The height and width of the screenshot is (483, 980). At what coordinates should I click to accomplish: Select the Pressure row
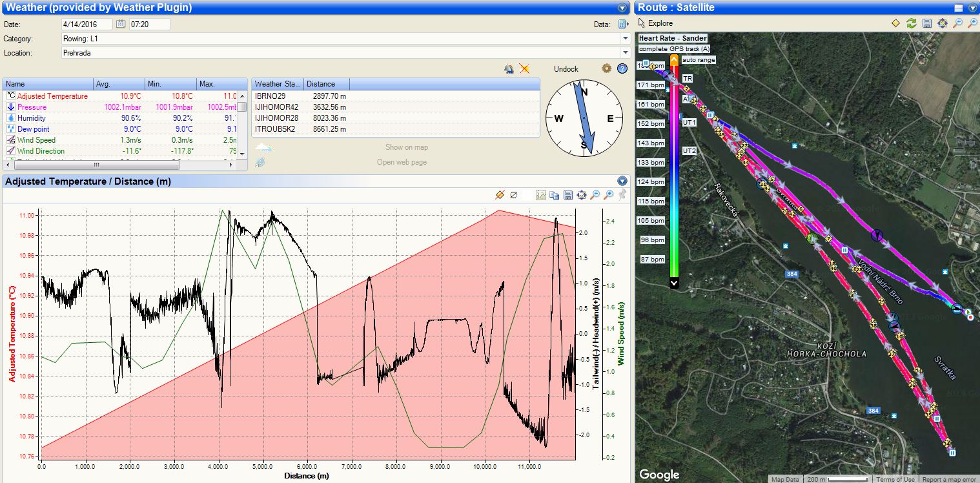pyautogui.click(x=120, y=107)
